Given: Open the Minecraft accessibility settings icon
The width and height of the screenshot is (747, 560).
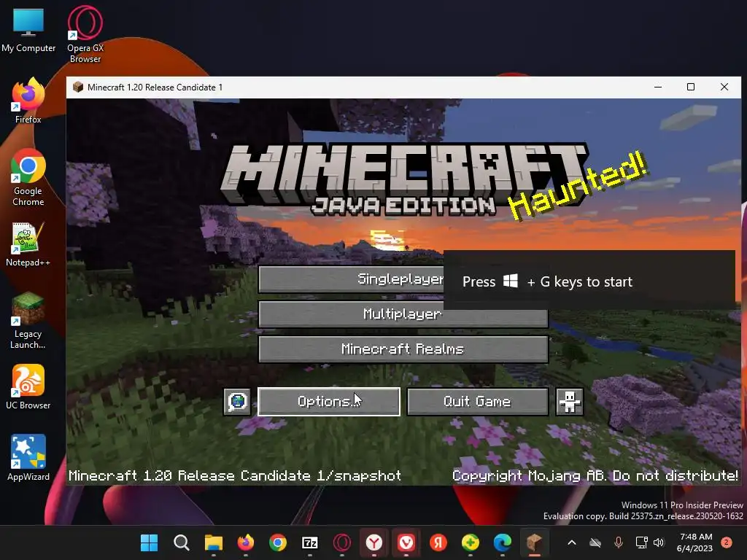Looking at the screenshot, I should [x=569, y=402].
